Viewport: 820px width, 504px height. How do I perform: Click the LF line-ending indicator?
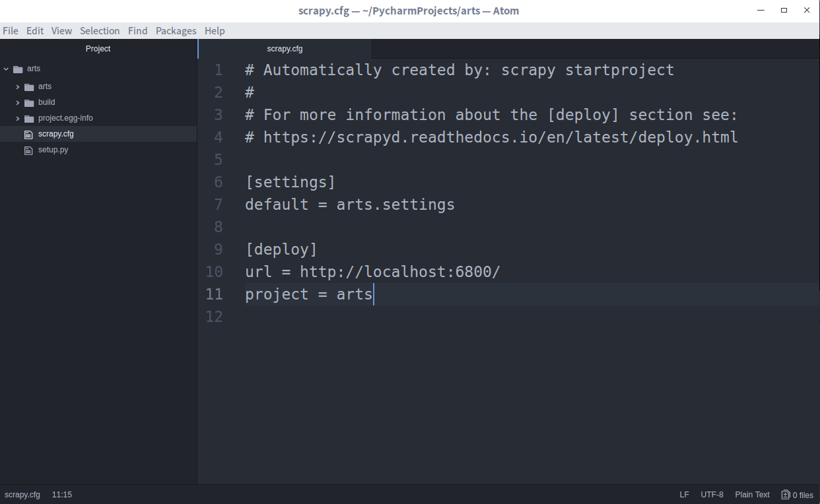tap(684, 494)
